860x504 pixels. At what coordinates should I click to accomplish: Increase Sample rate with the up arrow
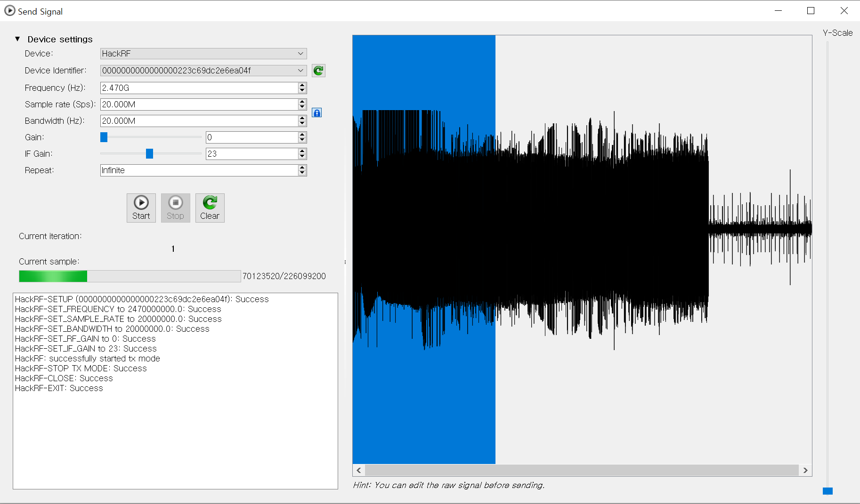point(302,102)
